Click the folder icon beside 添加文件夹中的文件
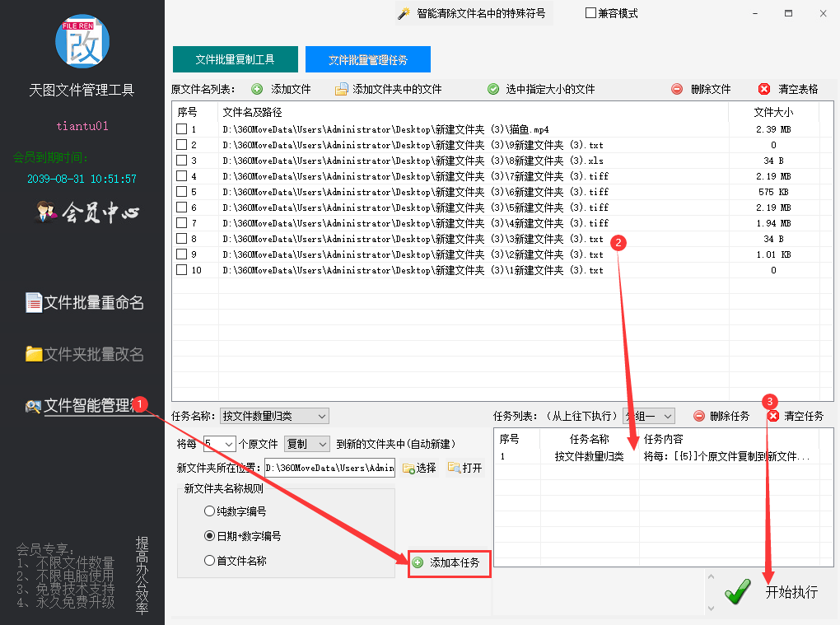The height and width of the screenshot is (625, 840). tap(341, 89)
